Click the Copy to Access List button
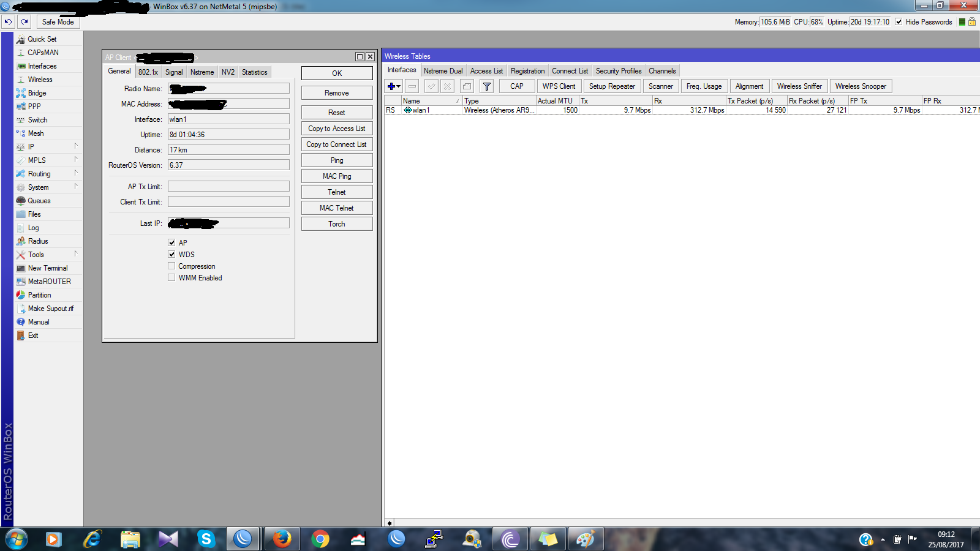 click(x=337, y=129)
